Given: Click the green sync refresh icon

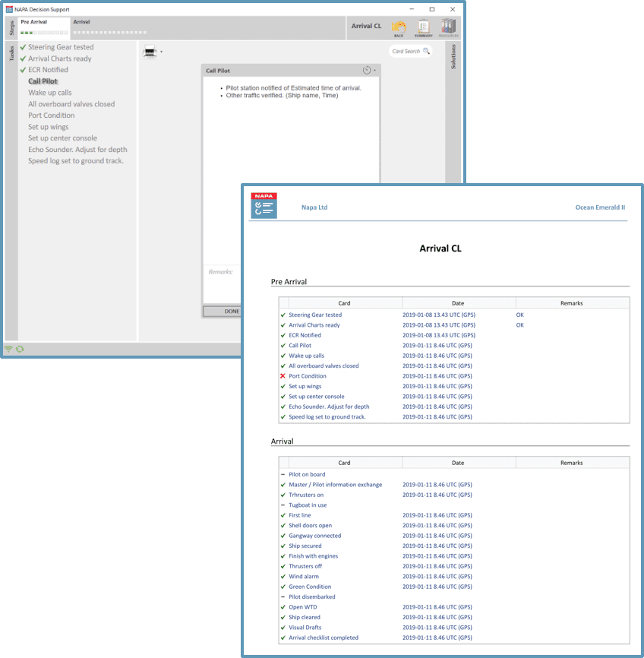Looking at the screenshot, I should [20, 350].
